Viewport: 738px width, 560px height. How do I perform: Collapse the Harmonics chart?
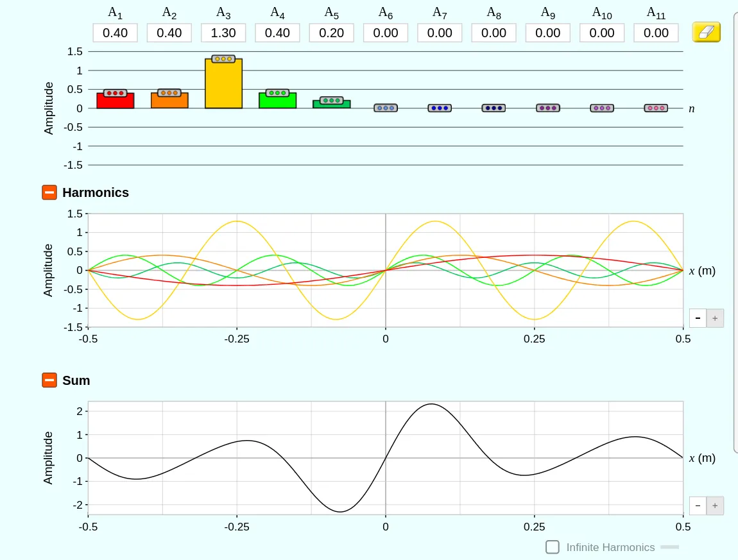point(49,192)
